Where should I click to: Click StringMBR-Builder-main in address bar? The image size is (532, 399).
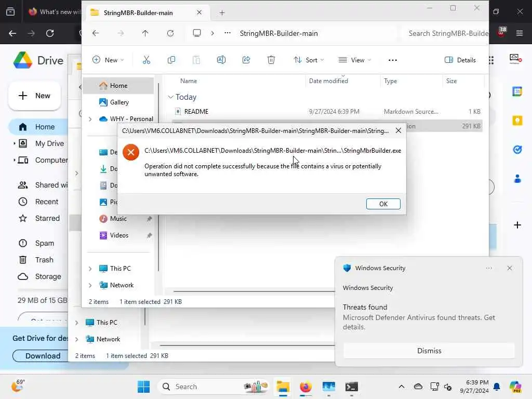pos(278,33)
